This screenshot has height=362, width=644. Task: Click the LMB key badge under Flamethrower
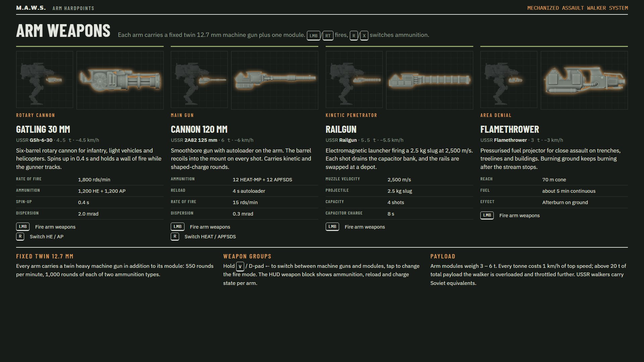pyautogui.click(x=487, y=216)
